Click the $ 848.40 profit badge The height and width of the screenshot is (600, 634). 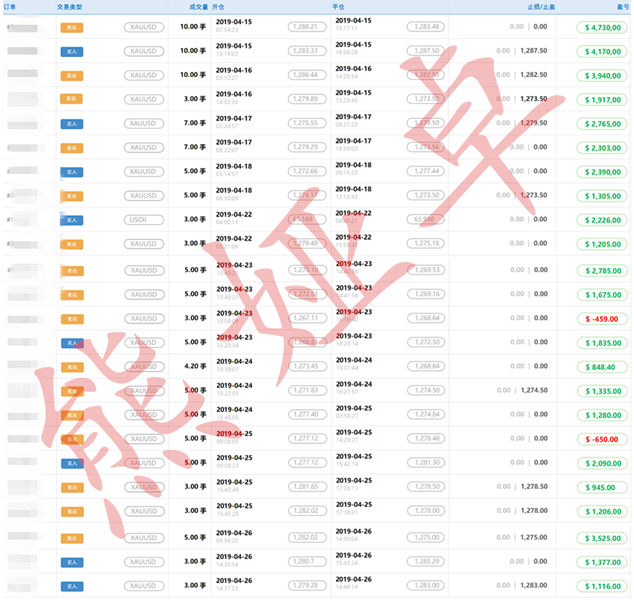point(602,367)
